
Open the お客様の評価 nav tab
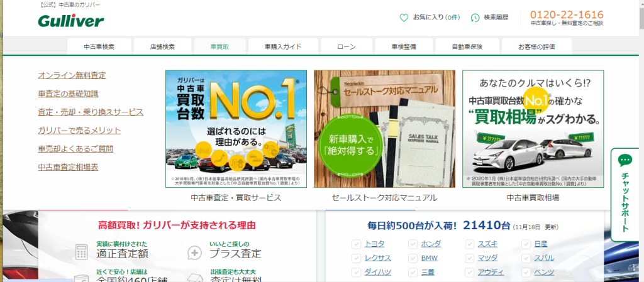537,46
